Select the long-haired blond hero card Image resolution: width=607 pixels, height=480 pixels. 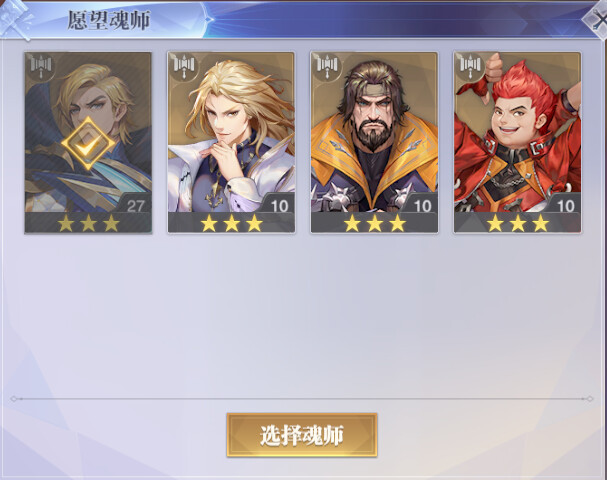click(x=231, y=142)
